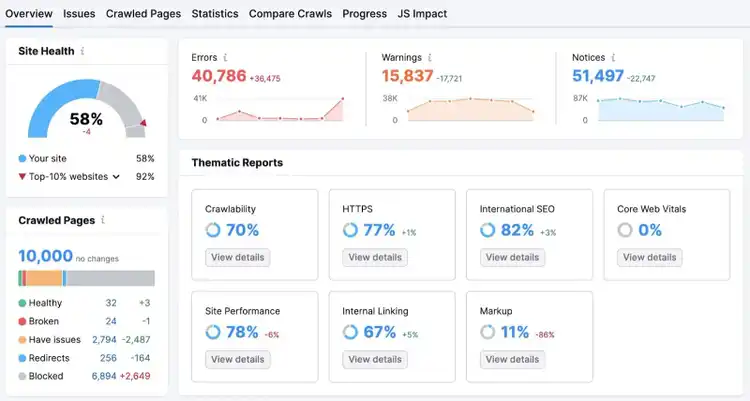Click the 82% International SEO score
This screenshot has width=750, height=401.
517,230
